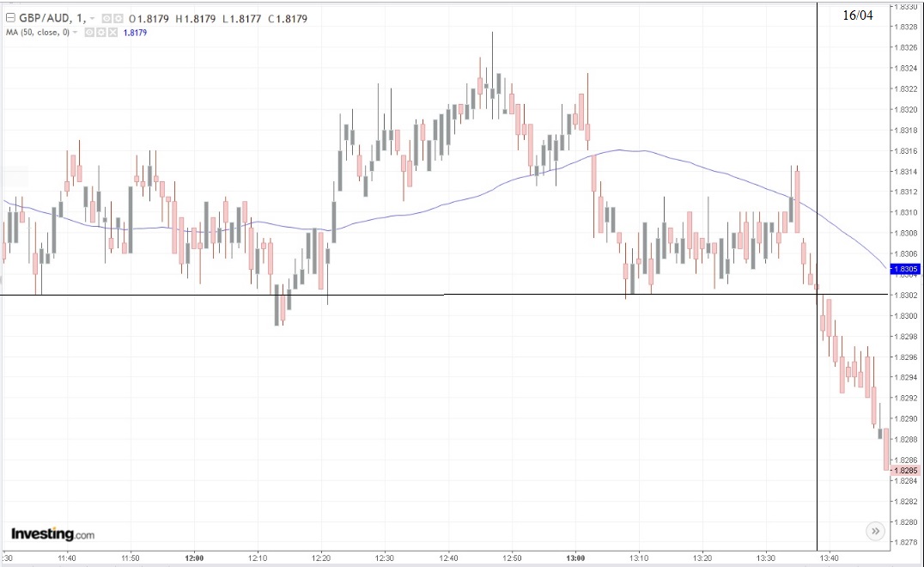This screenshot has width=924, height=567.
Task: Select the horizontal support line at 1.8302
Action: [x=412, y=294]
